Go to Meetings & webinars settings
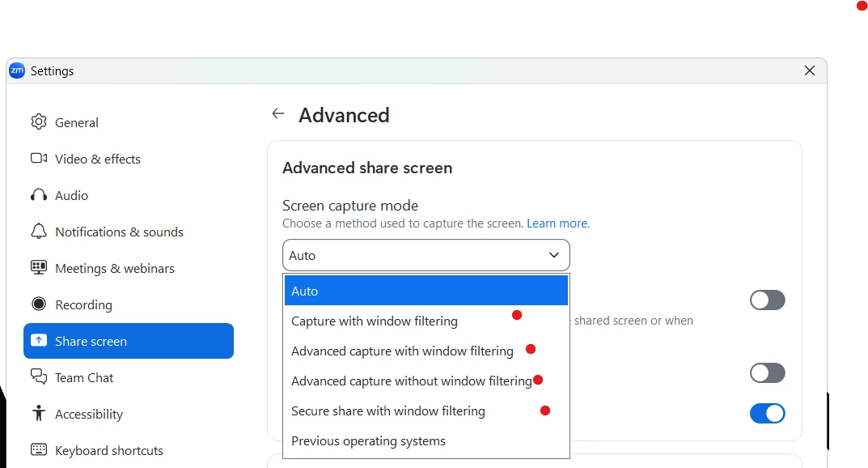 click(129, 268)
